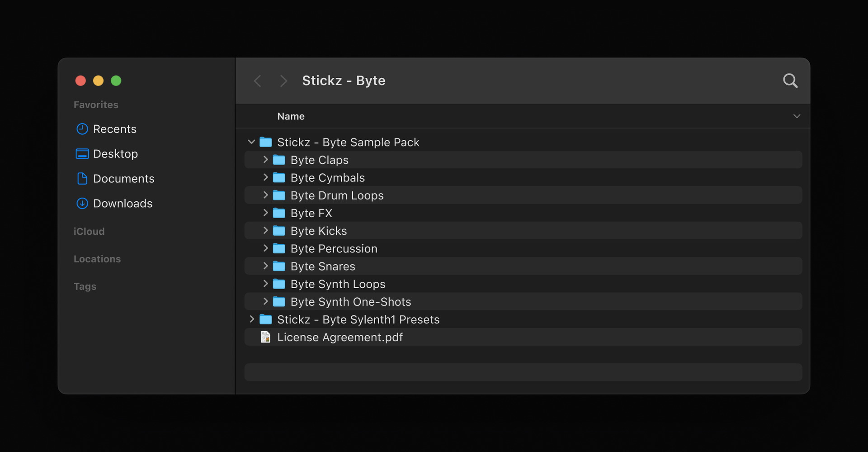Click the Recents clock icon in sidebar
Viewport: 868px width, 452px height.
tap(82, 129)
